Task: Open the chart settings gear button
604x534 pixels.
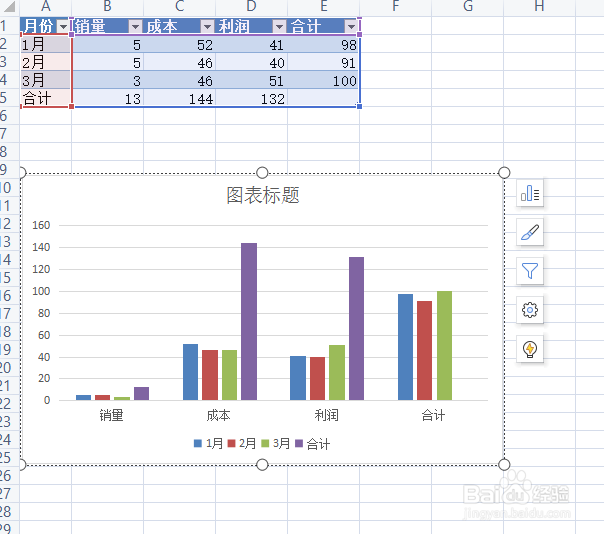Action: pyautogui.click(x=530, y=310)
